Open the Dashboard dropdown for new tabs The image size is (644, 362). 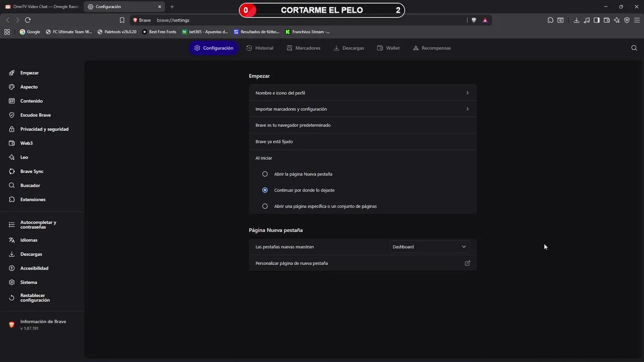430,247
